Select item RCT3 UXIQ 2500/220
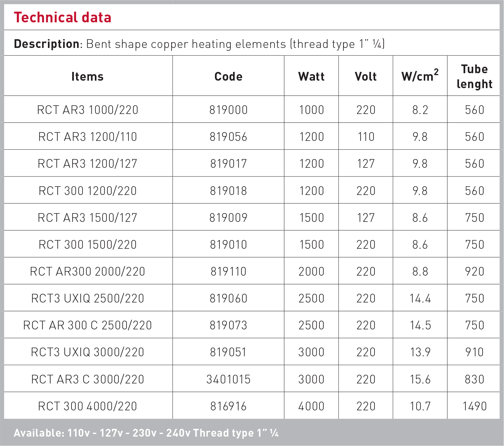 (88, 298)
